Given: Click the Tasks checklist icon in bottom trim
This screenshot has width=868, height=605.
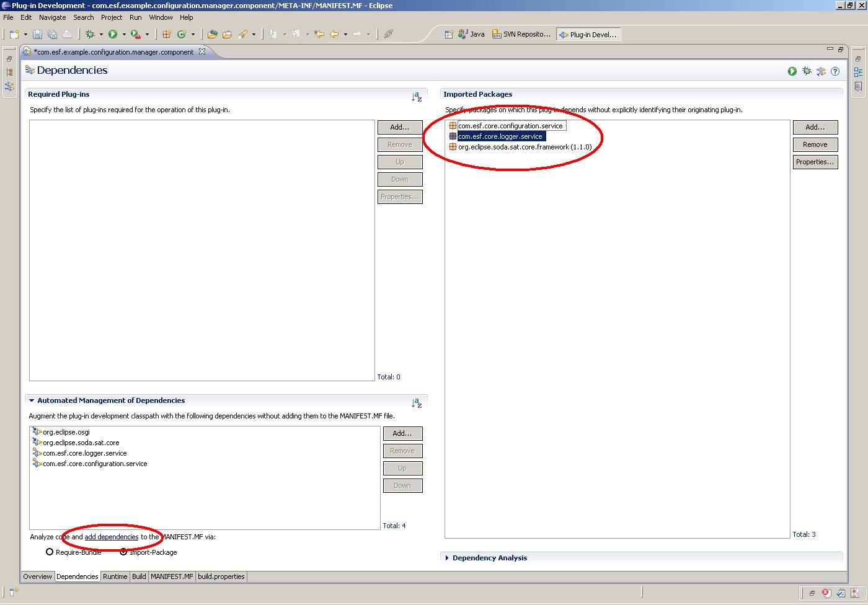Looking at the screenshot, I should [841, 593].
